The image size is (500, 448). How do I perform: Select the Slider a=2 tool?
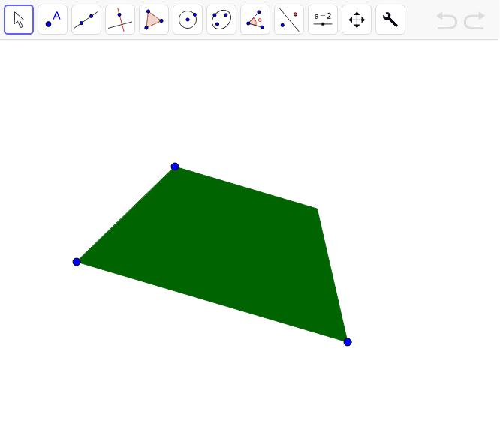coord(323,20)
